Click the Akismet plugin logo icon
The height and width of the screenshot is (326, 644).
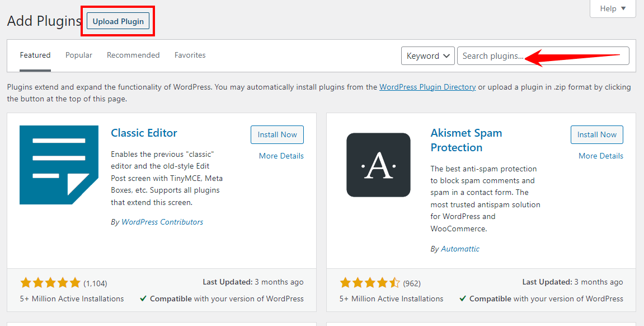378,165
